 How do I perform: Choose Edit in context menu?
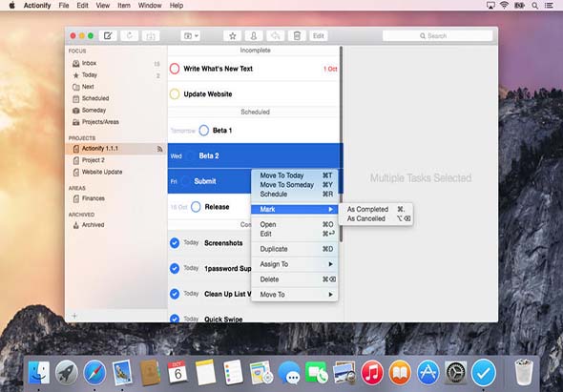coord(294,234)
